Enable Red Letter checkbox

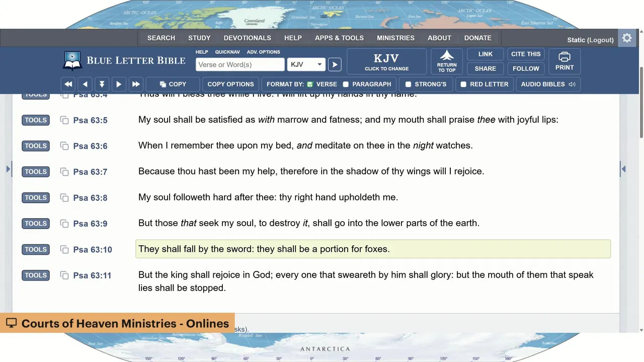pyautogui.click(x=463, y=84)
